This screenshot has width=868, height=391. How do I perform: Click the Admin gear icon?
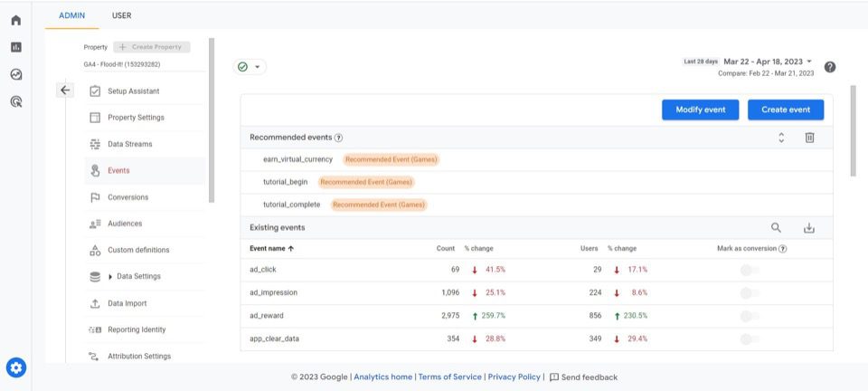click(16, 367)
